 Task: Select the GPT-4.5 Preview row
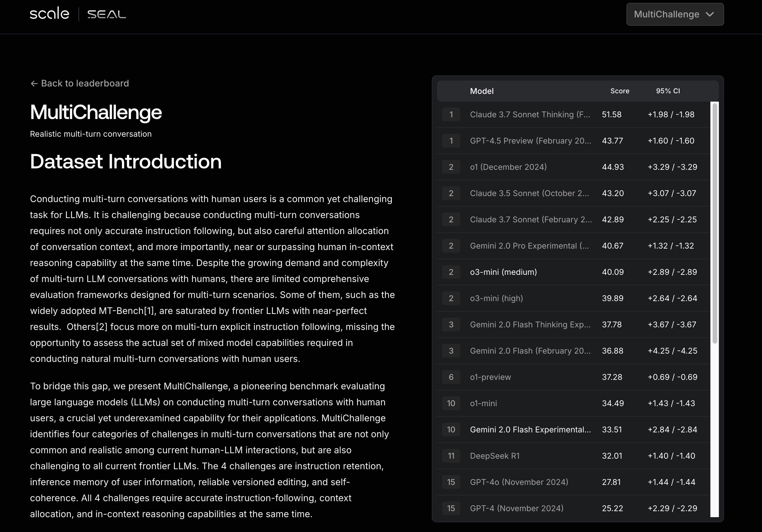coord(530,141)
